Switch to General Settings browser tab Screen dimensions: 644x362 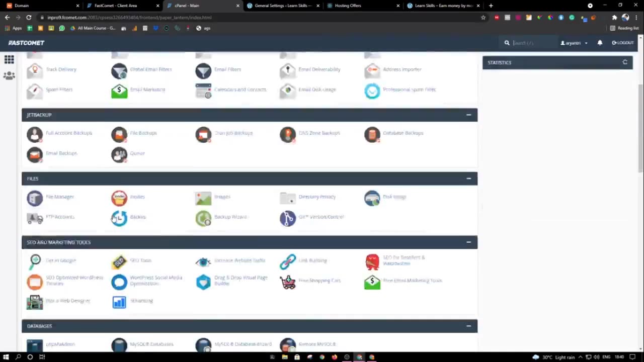(x=282, y=6)
